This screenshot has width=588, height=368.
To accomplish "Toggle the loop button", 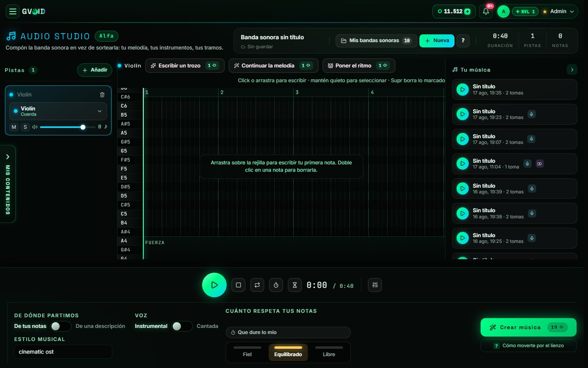I will point(257,285).
